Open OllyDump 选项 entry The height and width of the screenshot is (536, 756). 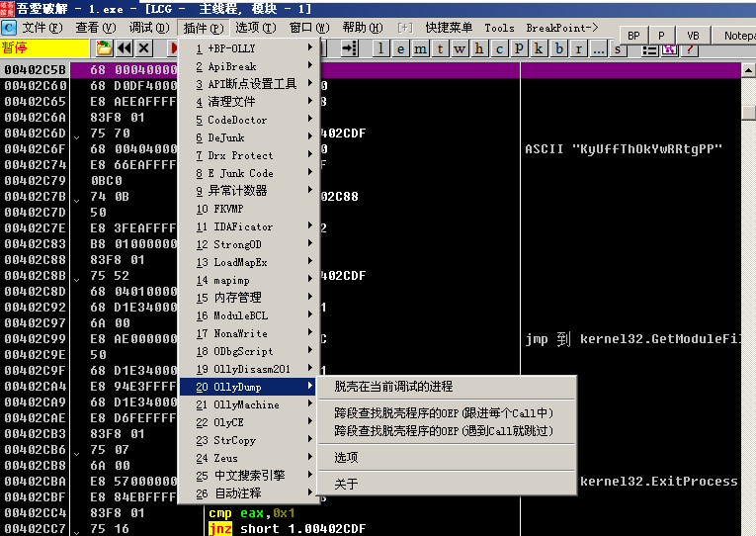click(447, 457)
